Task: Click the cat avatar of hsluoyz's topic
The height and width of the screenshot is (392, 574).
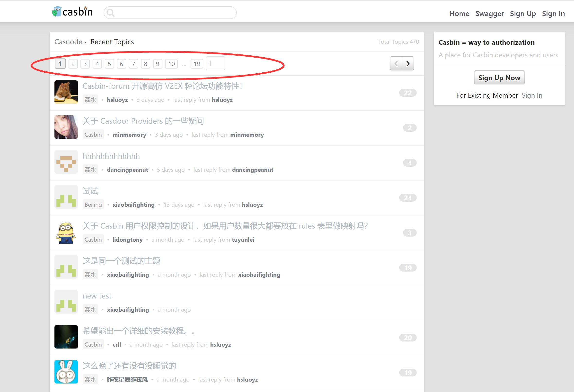Action: [66, 92]
